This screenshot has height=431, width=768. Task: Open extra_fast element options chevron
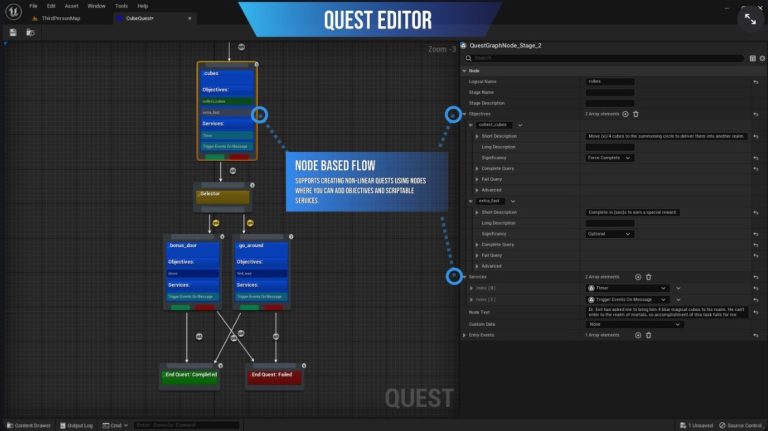point(513,201)
